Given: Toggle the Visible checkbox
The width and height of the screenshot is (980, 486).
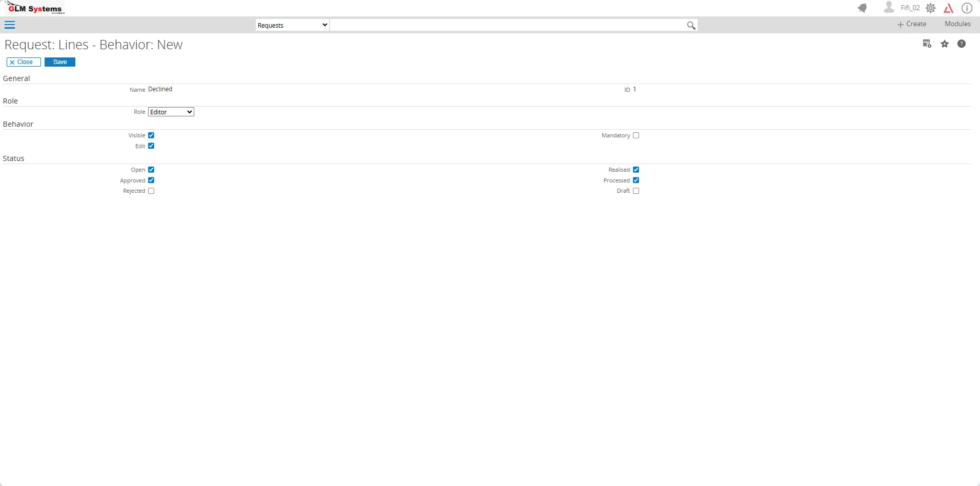Looking at the screenshot, I should (x=151, y=135).
